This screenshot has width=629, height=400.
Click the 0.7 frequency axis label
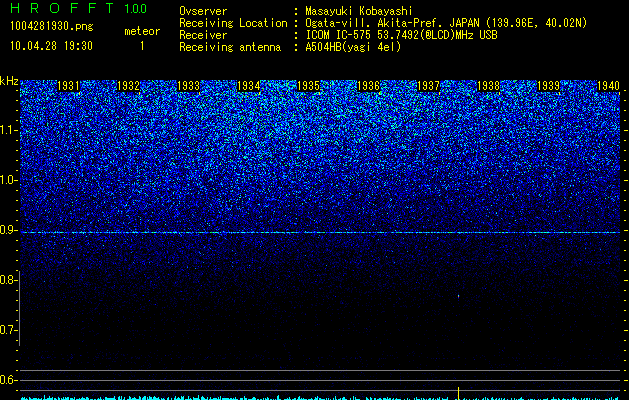click(x=9, y=330)
